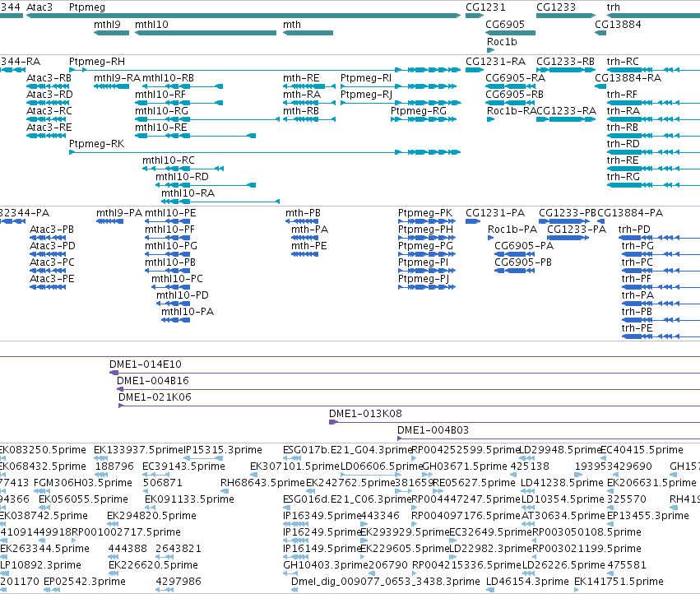Select the DME1-004B03 clone
Screen dimensions: 700x594
coord(549,439)
